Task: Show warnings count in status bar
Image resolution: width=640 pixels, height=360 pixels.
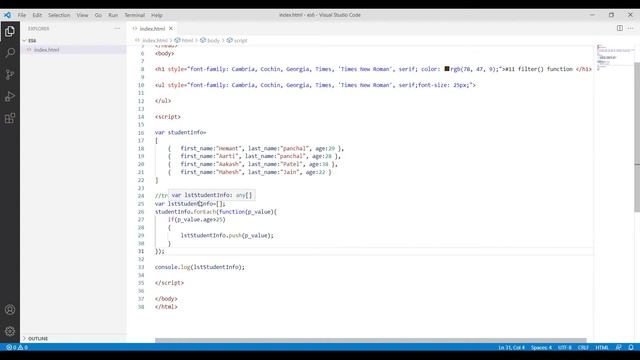Action: (22, 347)
